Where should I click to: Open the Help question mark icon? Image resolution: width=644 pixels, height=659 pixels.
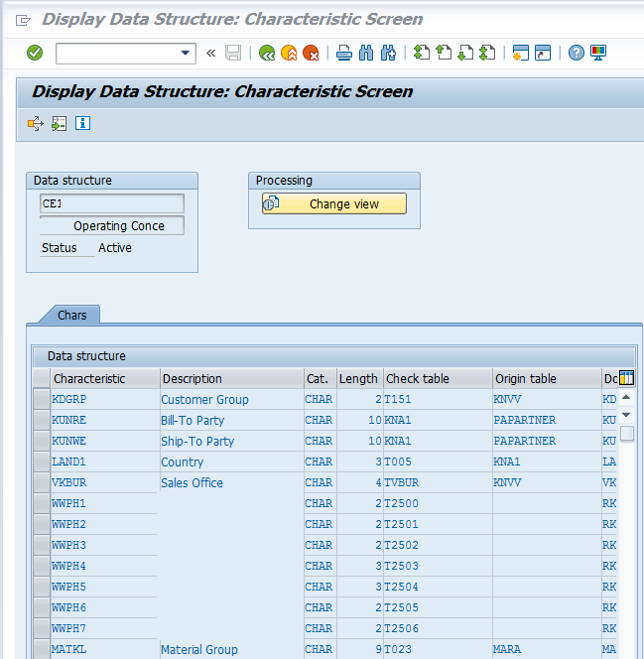point(577,53)
